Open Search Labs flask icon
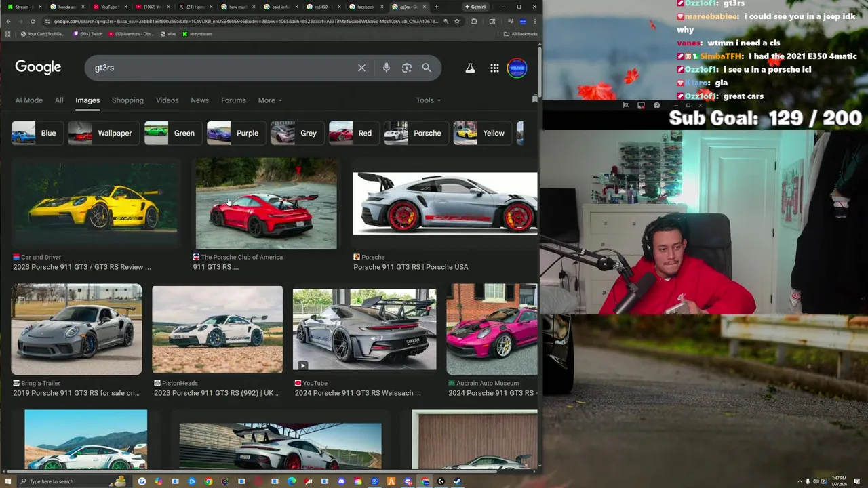Screen dimensions: 868x488 tap(469, 68)
